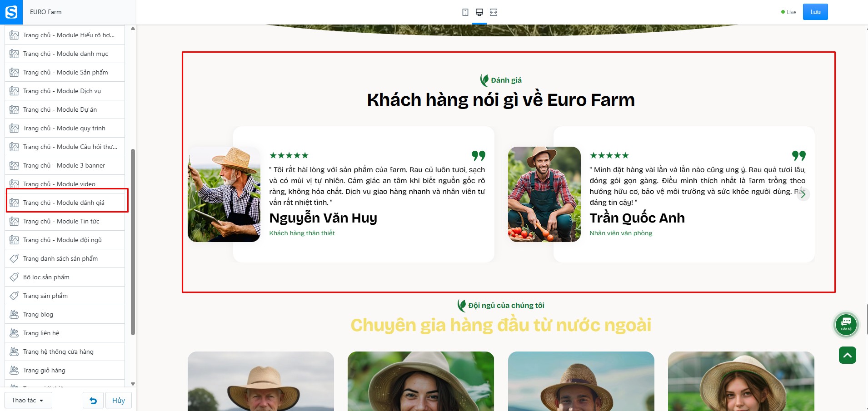Click icon beside Module Dự án

14,109
